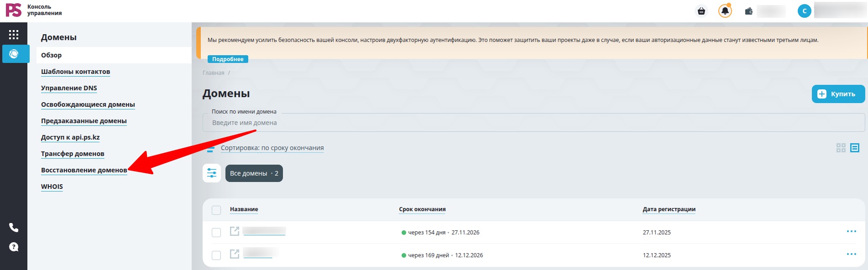Click the phone contact icon

tap(14, 228)
